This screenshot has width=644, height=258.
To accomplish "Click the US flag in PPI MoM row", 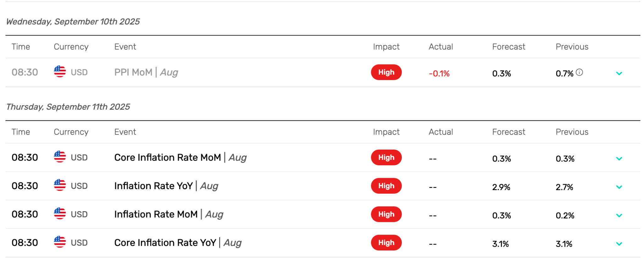I will [x=60, y=72].
